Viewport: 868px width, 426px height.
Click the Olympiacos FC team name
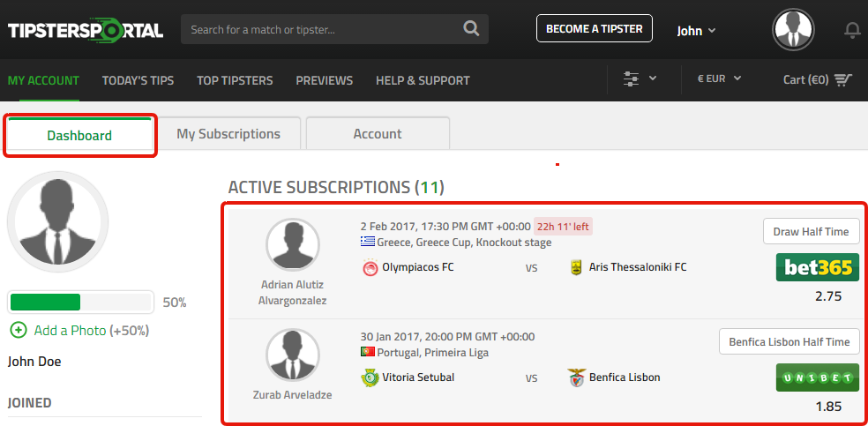coord(418,268)
